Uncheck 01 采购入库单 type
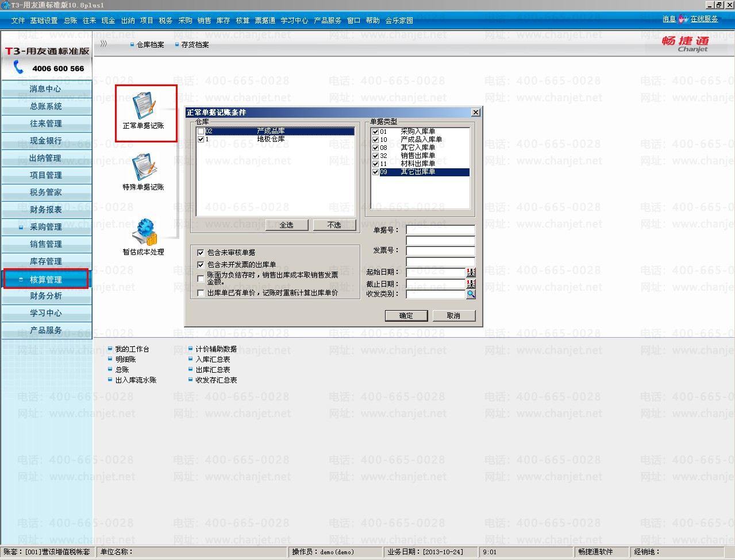The width and height of the screenshot is (735, 560). click(x=375, y=132)
